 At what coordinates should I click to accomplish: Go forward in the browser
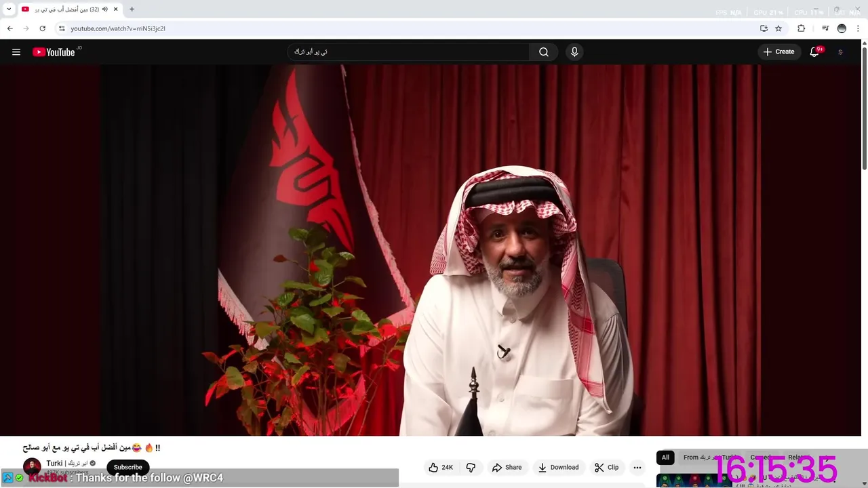pyautogui.click(x=26, y=28)
